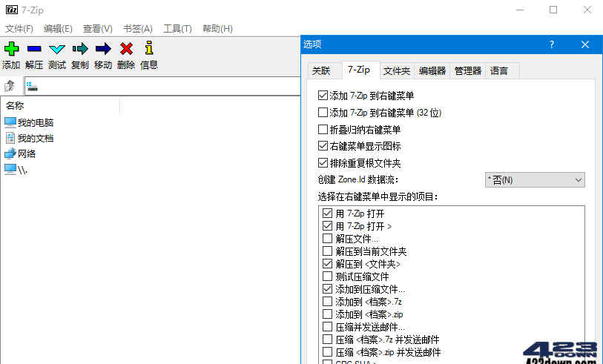Select the 我的文档 text entry
Screen dimensions: 603x364
click(36, 139)
